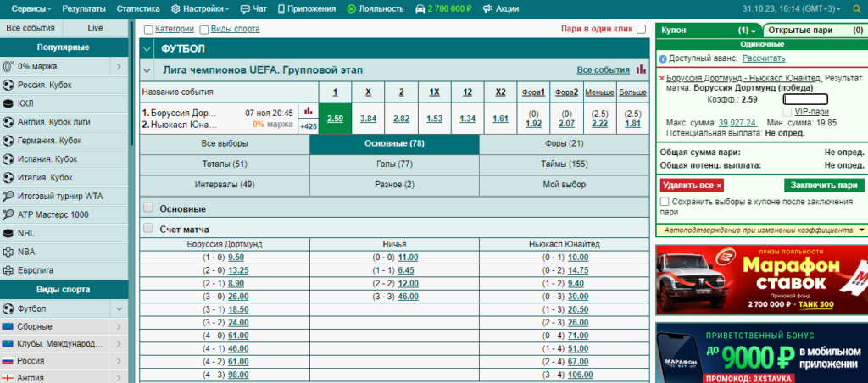Click the info icon next to Доступный аванс
The image size is (868, 383).
pyautogui.click(x=663, y=58)
